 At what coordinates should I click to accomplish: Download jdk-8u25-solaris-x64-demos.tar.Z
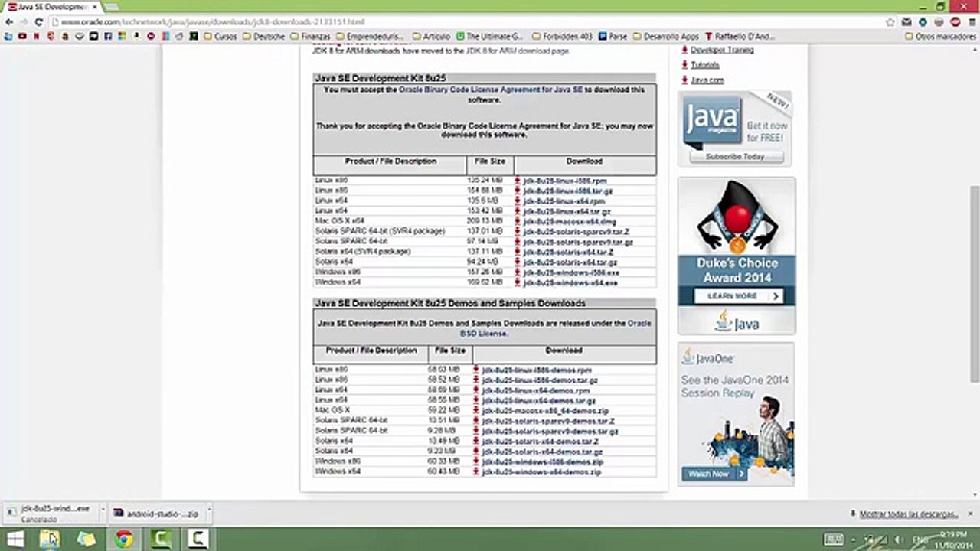pos(541,442)
